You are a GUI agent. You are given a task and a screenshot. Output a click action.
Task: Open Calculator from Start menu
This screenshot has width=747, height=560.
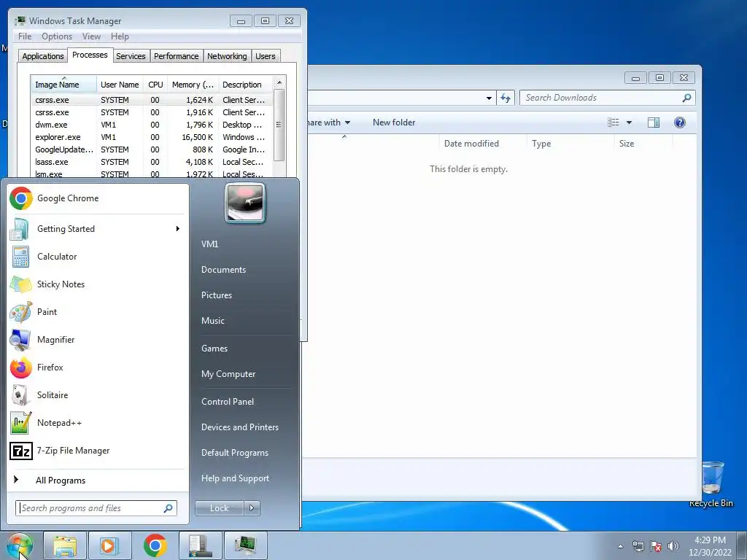pos(98,257)
